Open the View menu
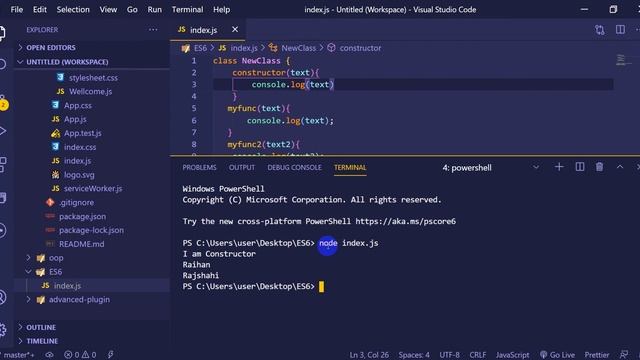This screenshot has height=360, width=640. point(108,9)
